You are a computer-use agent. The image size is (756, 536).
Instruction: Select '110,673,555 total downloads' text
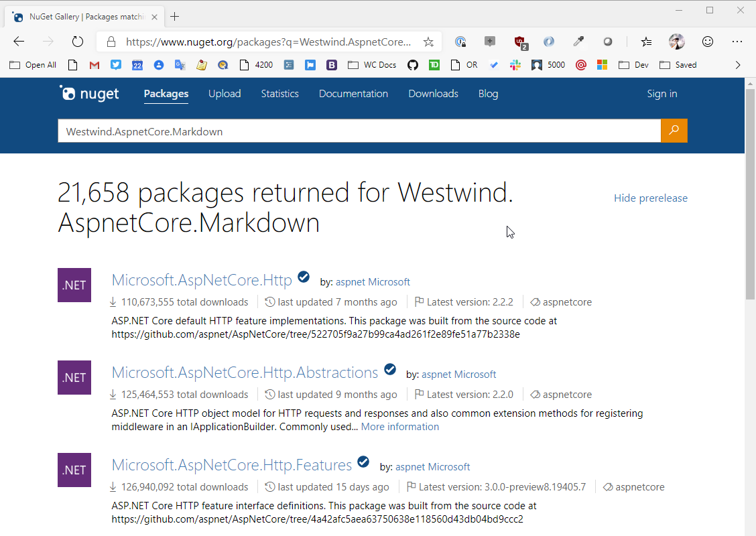coord(185,302)
